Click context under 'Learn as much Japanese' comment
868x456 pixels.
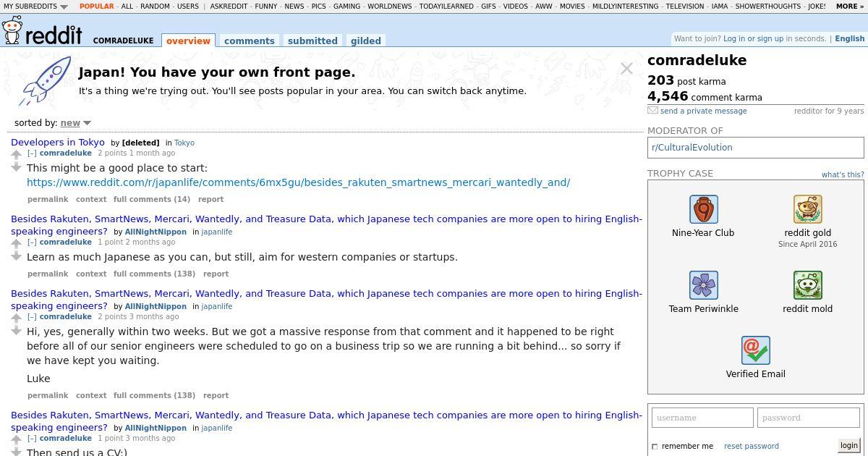coord(91,274)
